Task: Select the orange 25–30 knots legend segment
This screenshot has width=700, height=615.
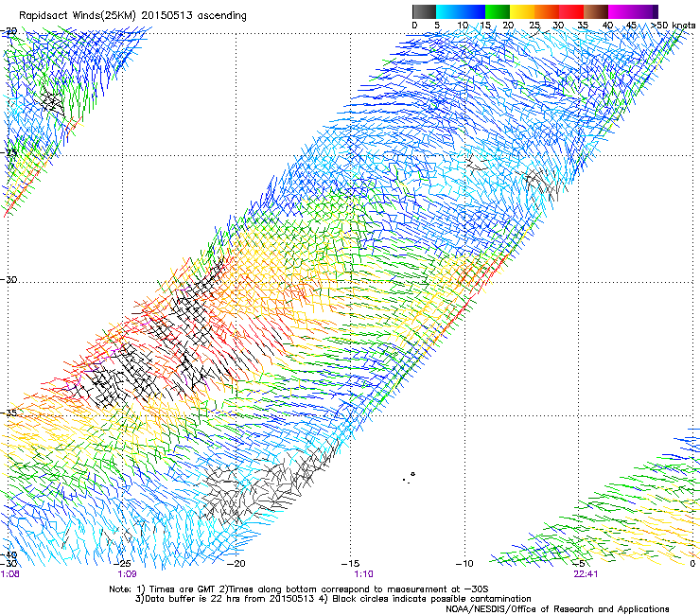Action: (x=547, y=11)
